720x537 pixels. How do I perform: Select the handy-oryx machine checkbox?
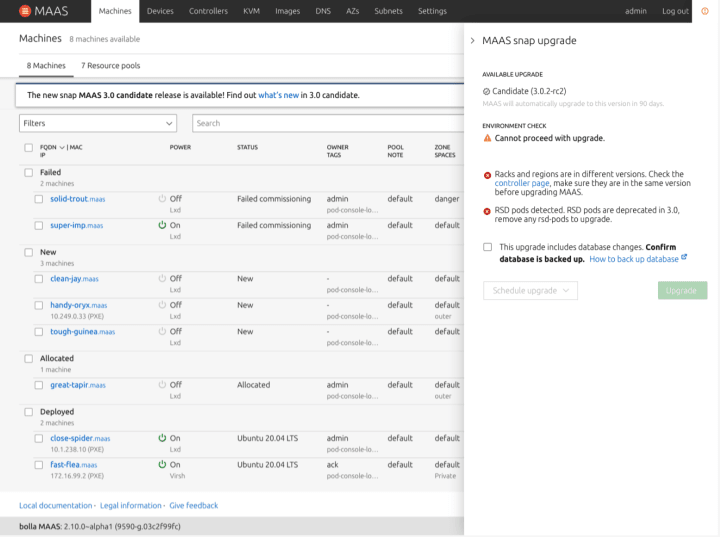point(39,305)
